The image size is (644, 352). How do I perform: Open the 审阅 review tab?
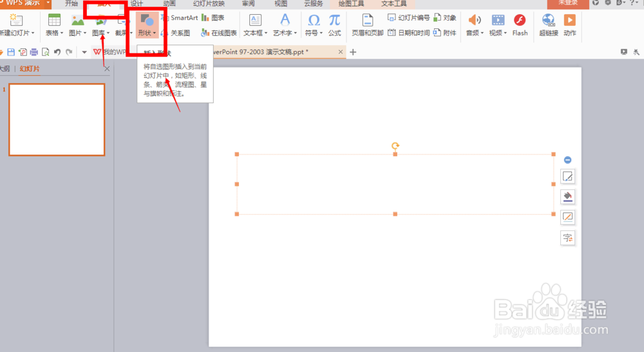coord(248,3)
